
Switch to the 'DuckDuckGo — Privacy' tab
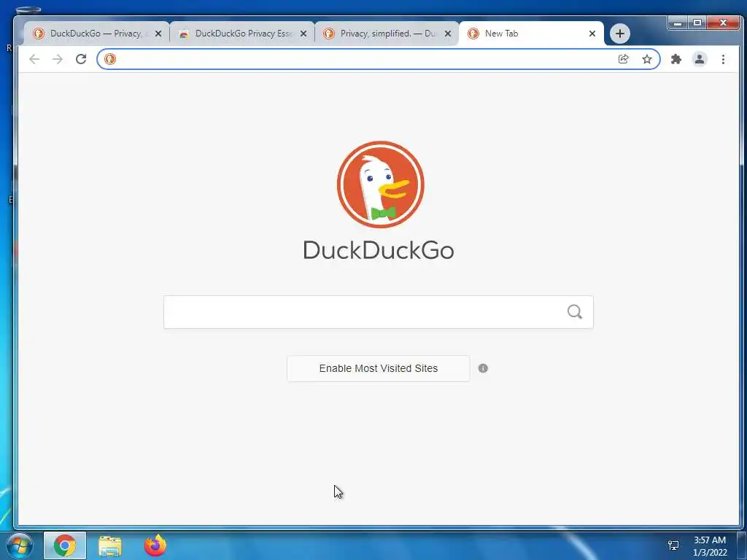tap(97, 34)
